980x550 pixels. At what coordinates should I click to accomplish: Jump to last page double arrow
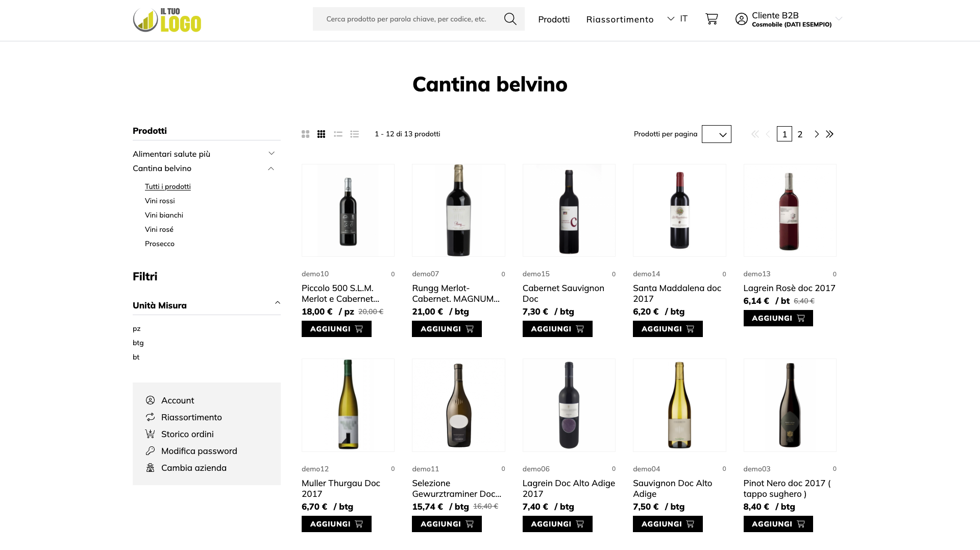(x=830, y=134)
